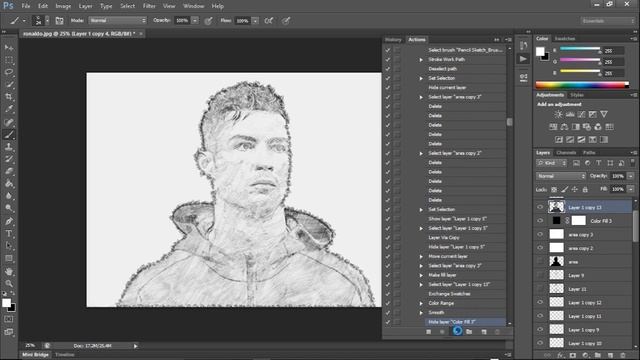Open Mini Bridge panel tab
The image size is (640, 360).
click(36, 355)
